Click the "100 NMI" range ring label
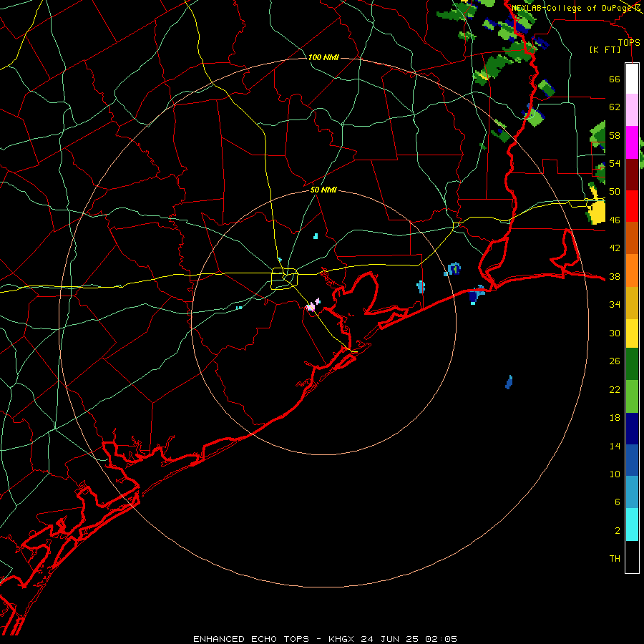The image size is (644, 644). point(323,57)
